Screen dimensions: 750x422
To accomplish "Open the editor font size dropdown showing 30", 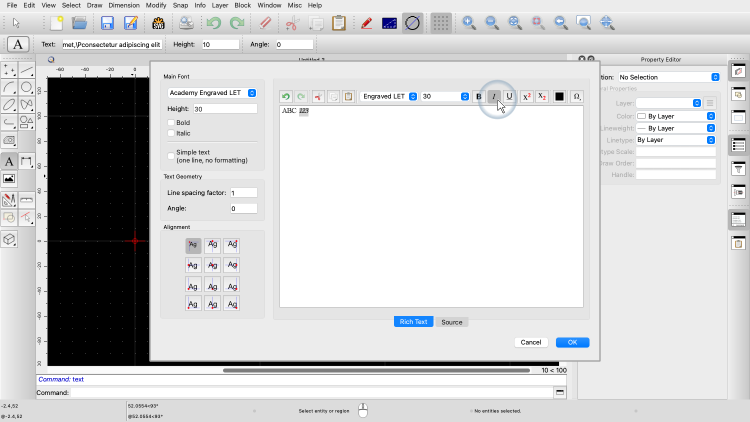I will tap(444, 97).
